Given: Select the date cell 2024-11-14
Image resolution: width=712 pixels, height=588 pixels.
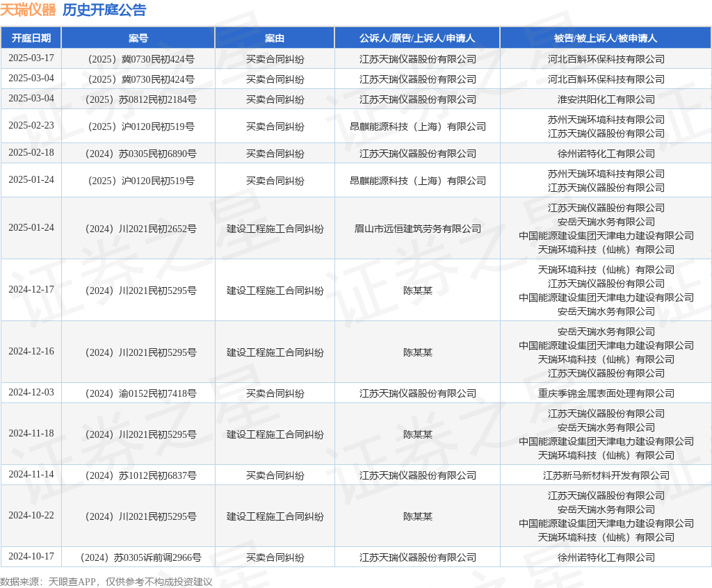Looking at the screenshot, I should click(x=31, y=475).
